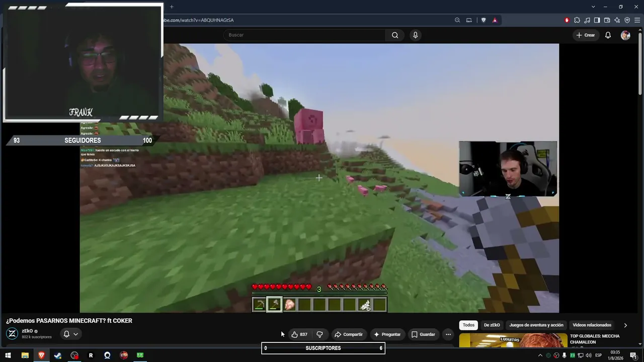Click the Guardar save button
644x362 pixels.
(x=423, y=334)
